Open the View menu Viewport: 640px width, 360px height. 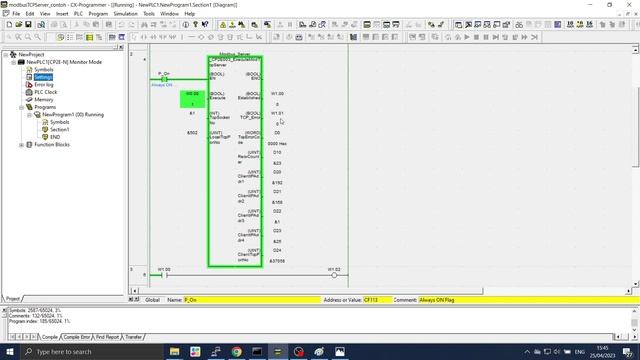click(45, 13)
